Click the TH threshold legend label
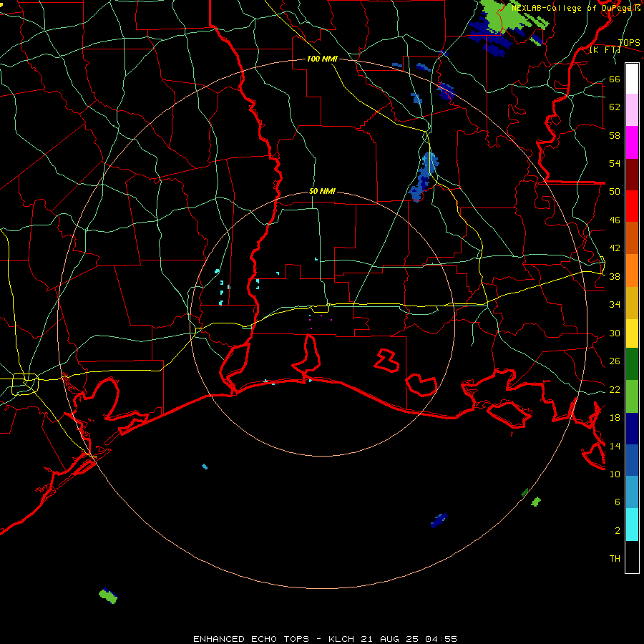 (x=615, y=558)
